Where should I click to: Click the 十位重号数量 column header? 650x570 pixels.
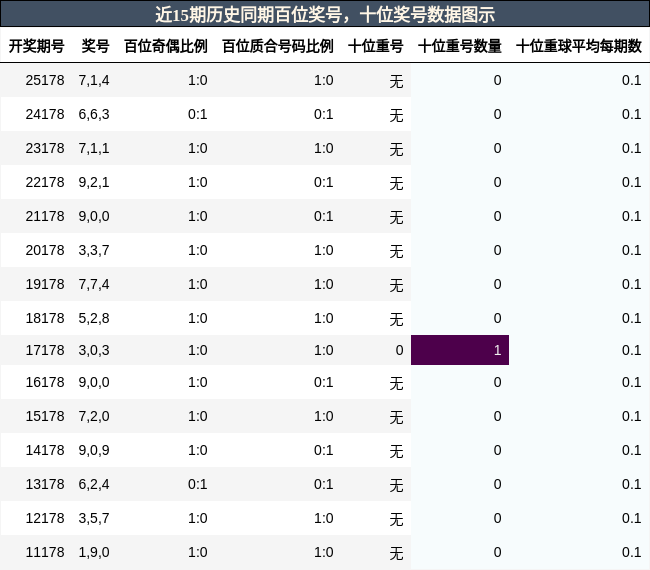[x=460, y=46]
